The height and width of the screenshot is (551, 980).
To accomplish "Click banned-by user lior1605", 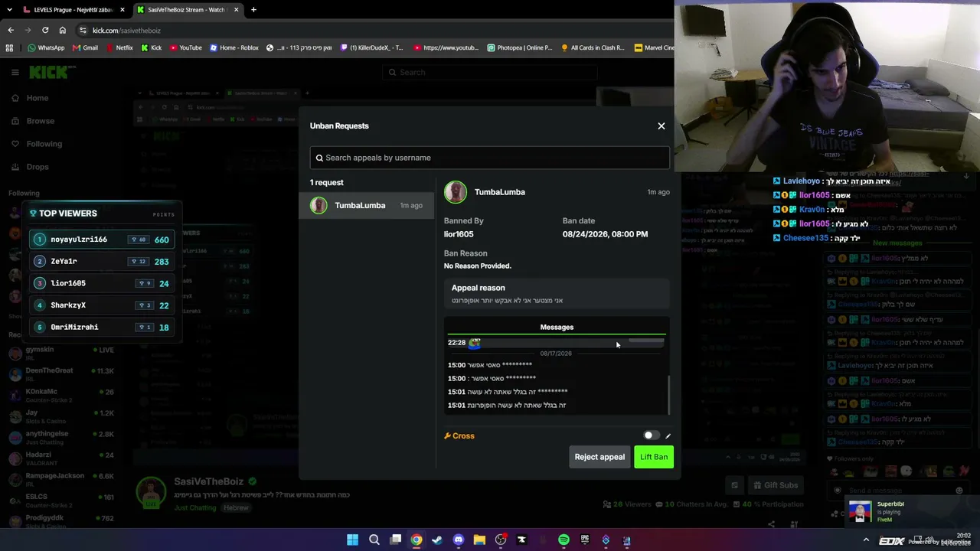I will click(x=459, y=234).
